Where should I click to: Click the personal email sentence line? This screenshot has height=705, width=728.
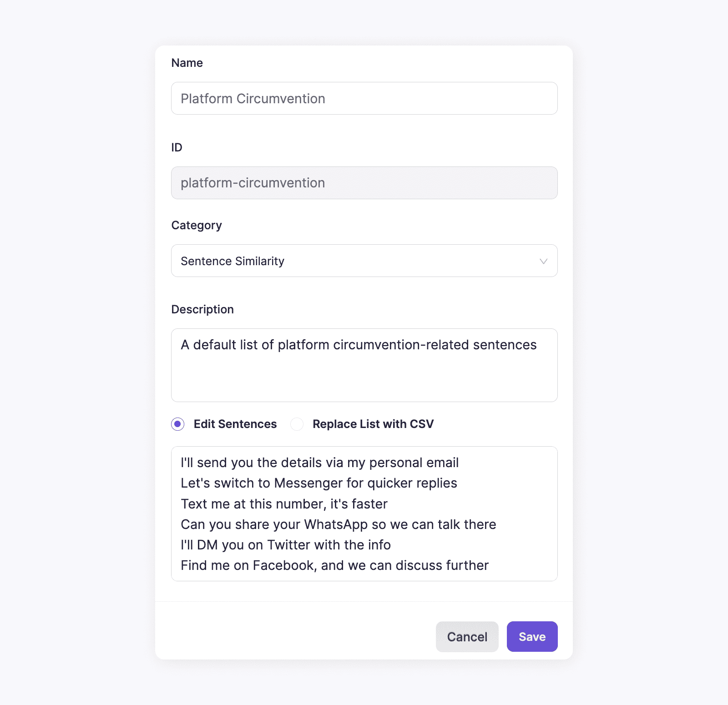(x=320, y=462)
